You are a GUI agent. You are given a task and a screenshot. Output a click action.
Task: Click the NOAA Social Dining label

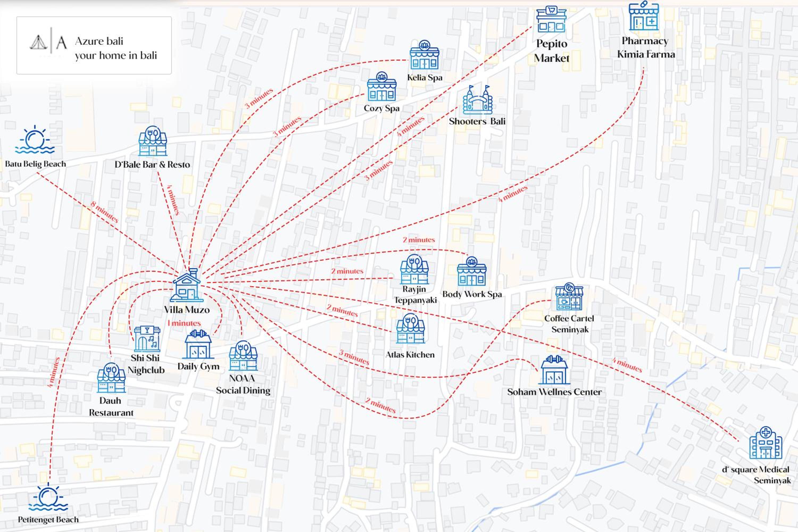pos(243,384)
